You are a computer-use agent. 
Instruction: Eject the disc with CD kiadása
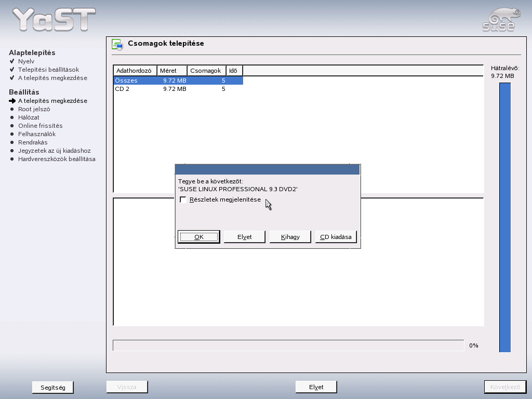click(336, 237)
